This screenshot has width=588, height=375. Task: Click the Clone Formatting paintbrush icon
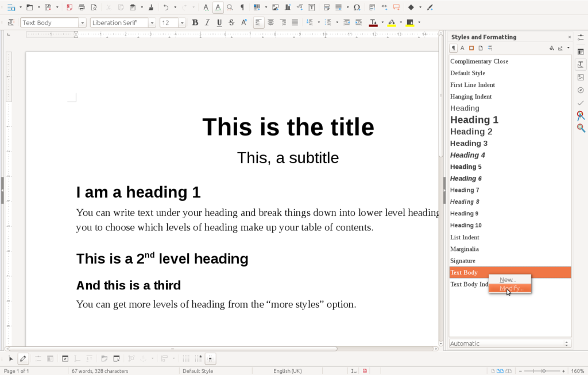(151, 7)
